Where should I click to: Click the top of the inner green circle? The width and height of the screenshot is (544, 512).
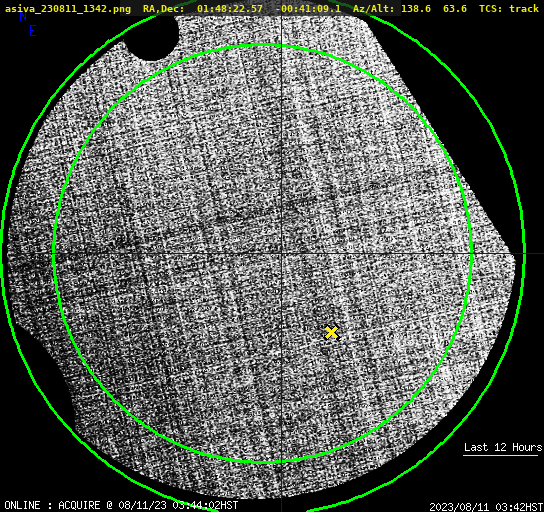[x=263, y=45]
